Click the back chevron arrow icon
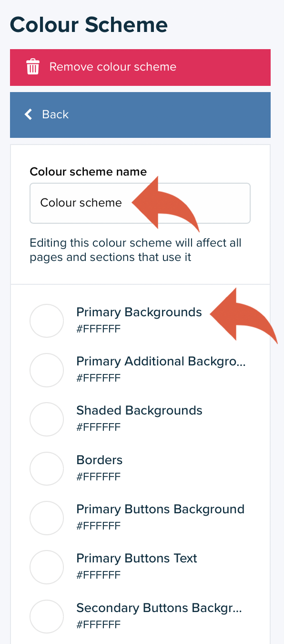Image resolution: width=284 pixels, height=644 pixels. pyautogui.click(x=29, y=114)
